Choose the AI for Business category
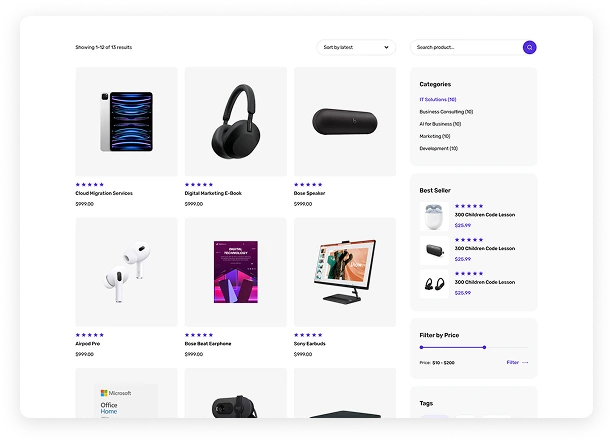The image size is (613, 442). 440,124
